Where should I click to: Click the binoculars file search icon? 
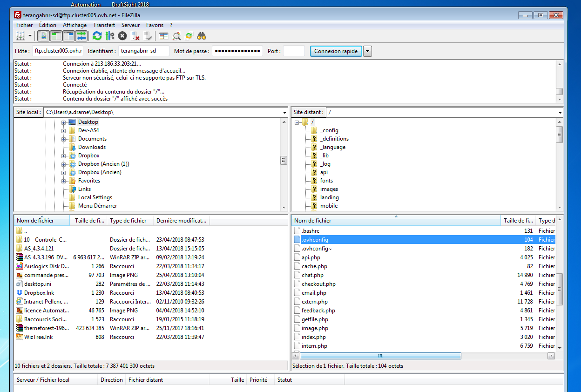coord(202,36)
